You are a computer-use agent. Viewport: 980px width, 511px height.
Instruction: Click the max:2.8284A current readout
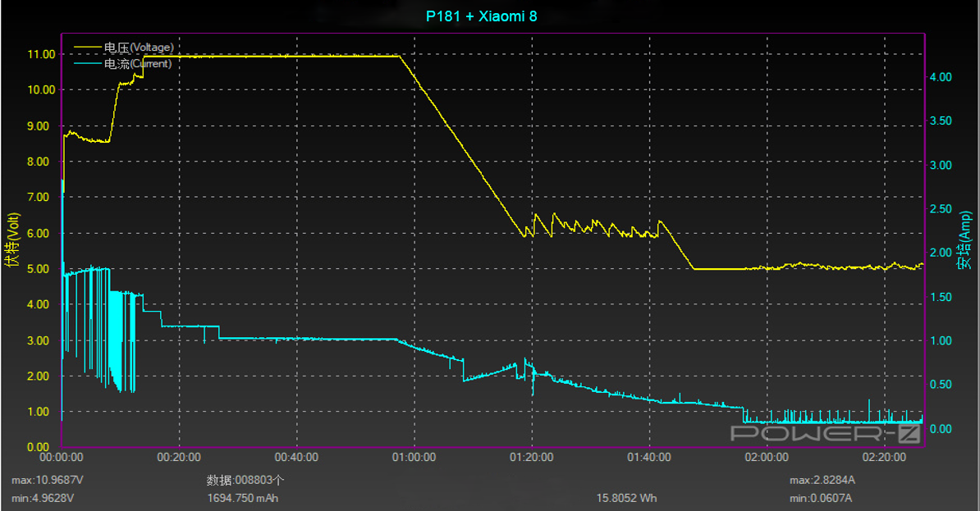click(x=822, y=481)
